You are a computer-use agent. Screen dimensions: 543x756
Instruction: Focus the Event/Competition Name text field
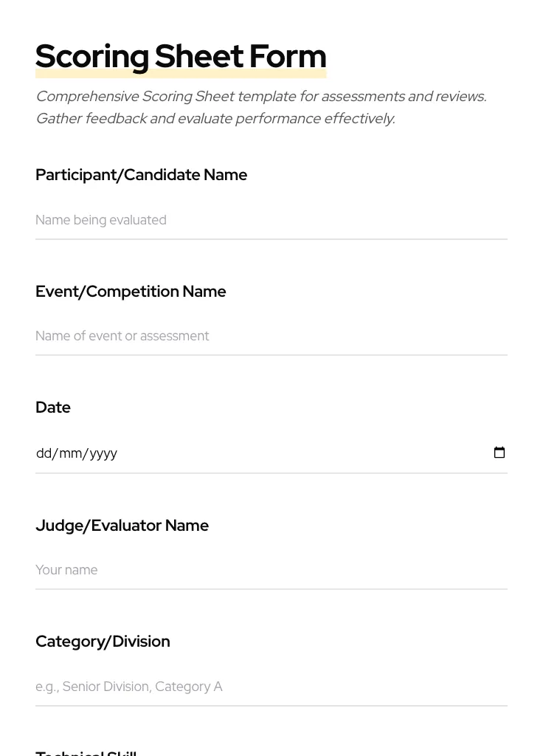pyautogui.click(x=271, y=336)
